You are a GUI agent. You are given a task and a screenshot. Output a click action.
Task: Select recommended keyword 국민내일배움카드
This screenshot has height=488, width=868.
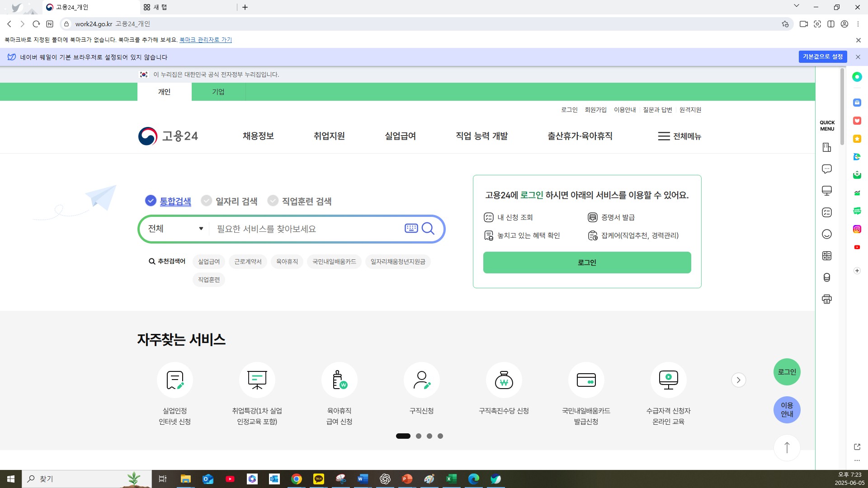click(334, 262)
